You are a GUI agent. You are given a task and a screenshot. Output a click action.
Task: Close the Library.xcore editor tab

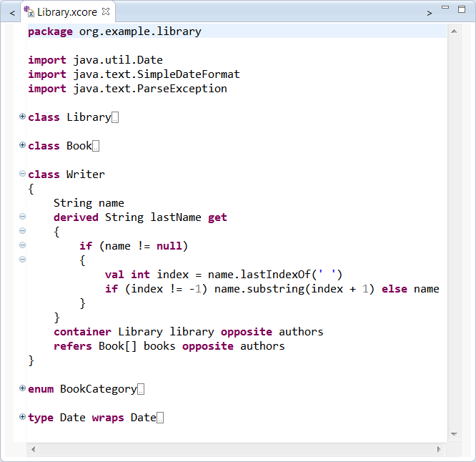click(106, 12)
